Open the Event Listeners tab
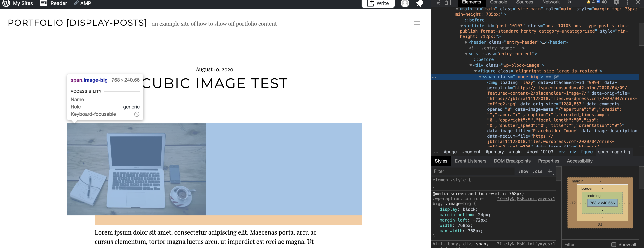This screenshot has width=644, height=248. [470, 161]
